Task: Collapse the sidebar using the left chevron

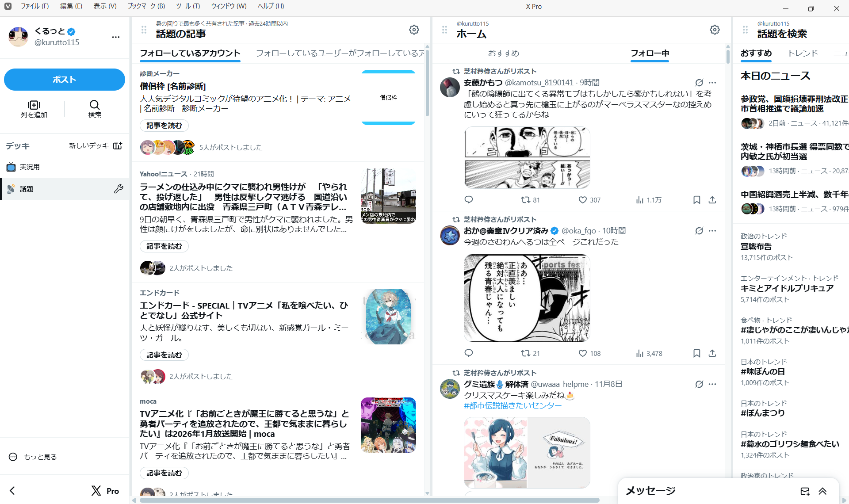Action: click(x=12, y=491)
